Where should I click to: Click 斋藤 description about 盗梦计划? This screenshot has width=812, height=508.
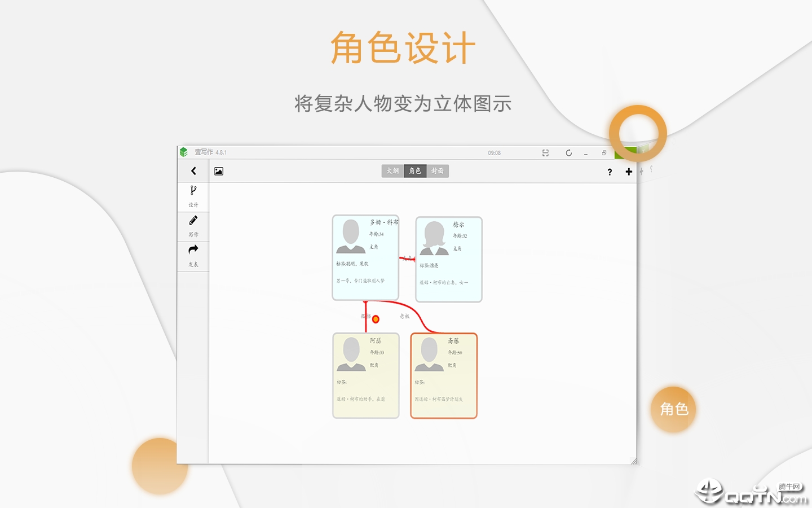point(439,400)
